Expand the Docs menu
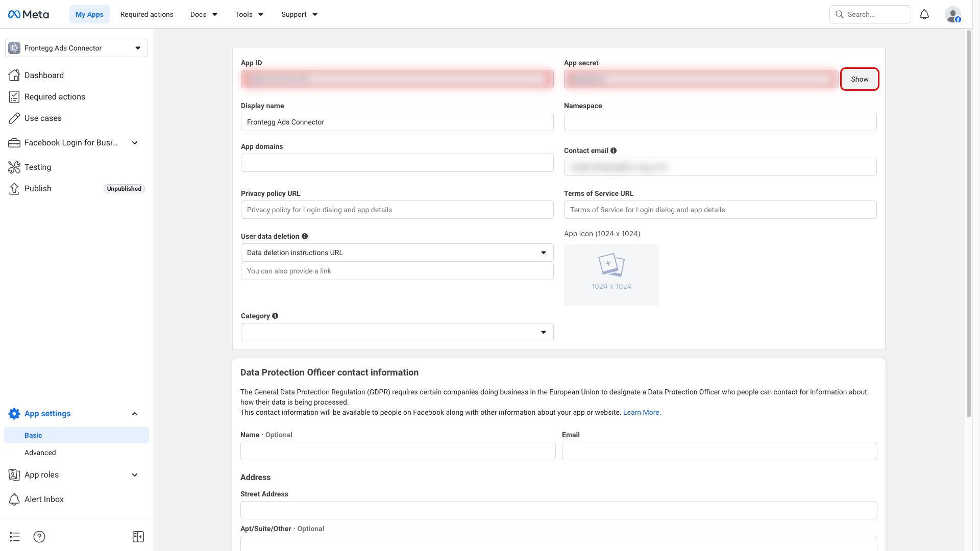Image resolution: width=980 pixels, height=551 pixels. tap(204, 14)
